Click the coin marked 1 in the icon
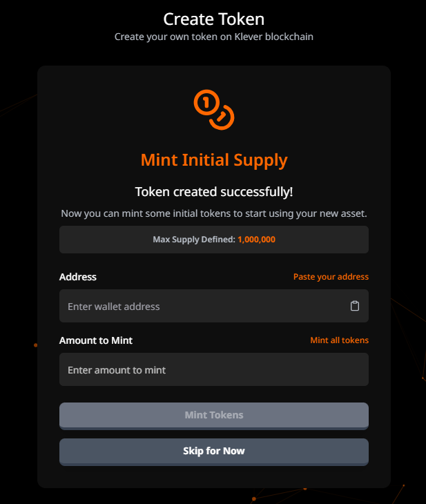 (x=205, y=103)
